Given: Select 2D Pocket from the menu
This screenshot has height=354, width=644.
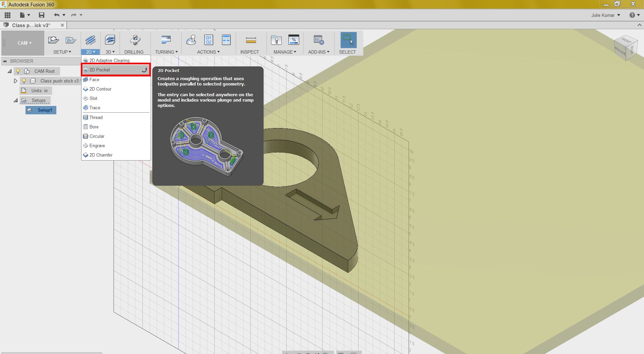Looking at the screenshot, I should pos(99,70).
